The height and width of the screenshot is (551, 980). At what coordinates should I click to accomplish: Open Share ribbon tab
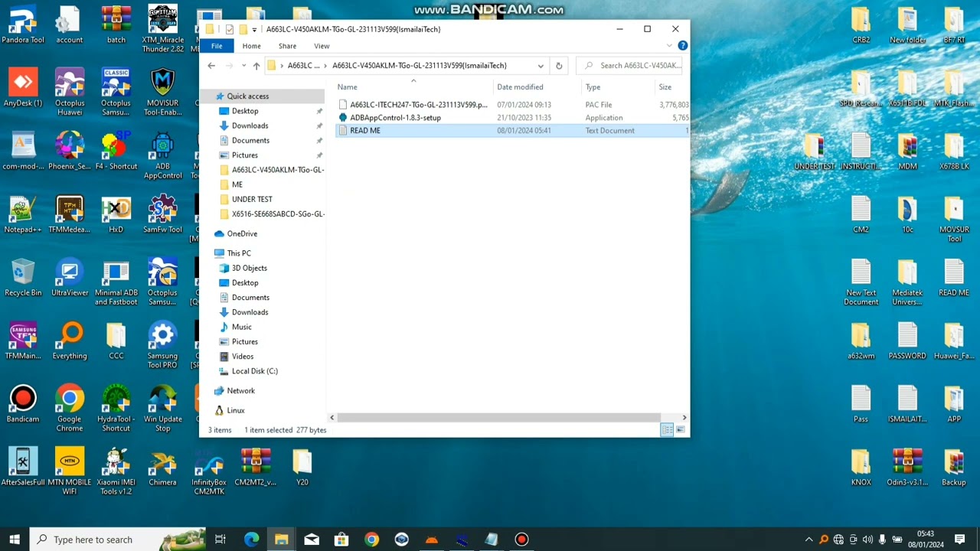tap(287, 46)
